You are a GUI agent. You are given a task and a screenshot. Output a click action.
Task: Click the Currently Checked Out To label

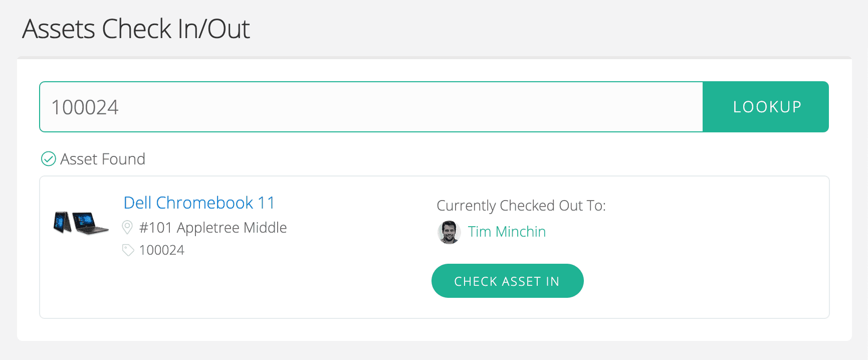(x=522, y=206)
